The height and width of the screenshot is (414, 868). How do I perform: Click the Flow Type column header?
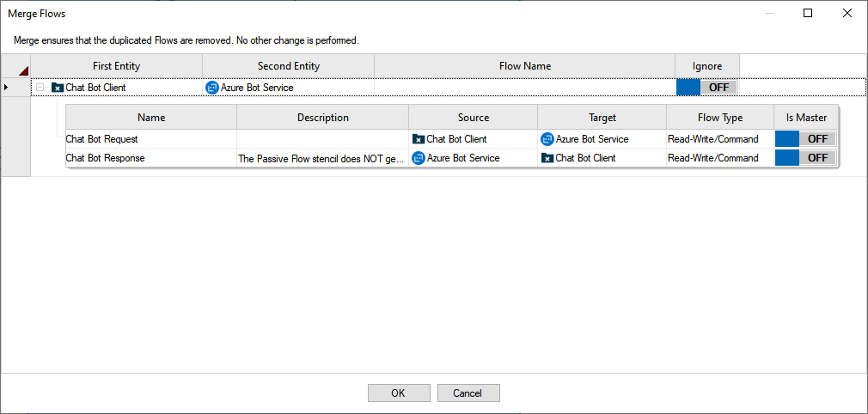tap(720, 118)
